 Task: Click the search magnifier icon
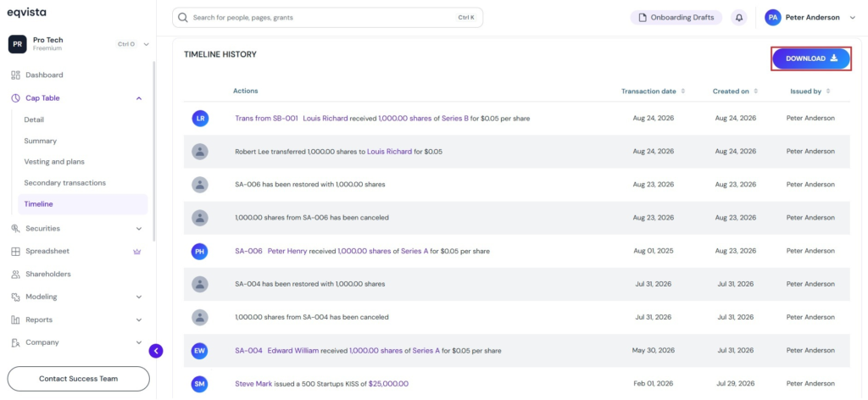[183, 18]
